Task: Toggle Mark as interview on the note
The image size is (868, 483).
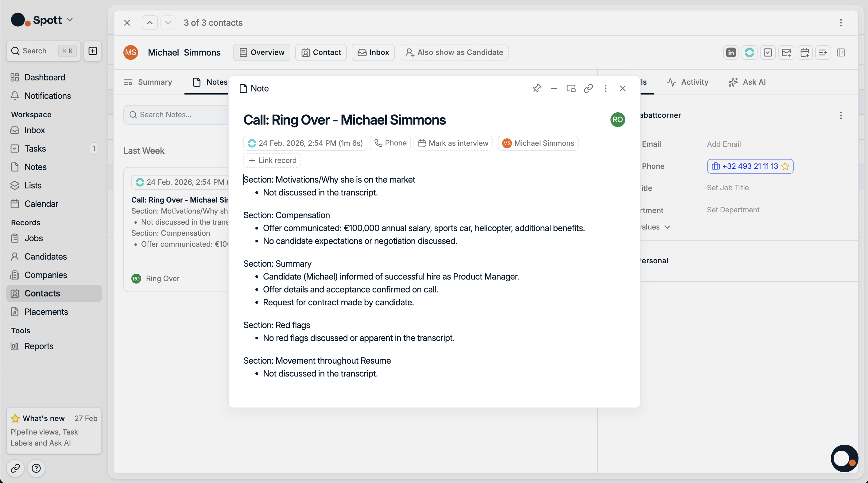Action: tap(453, 143)
